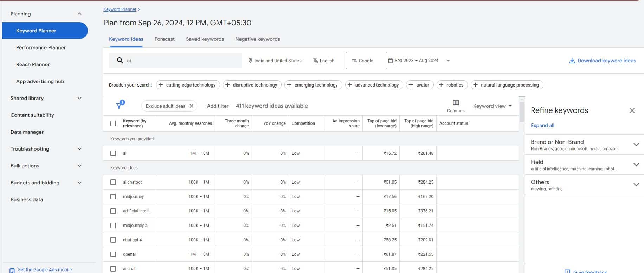
Task: Expand the Troubleshooting section
Action: click(79, 149)
